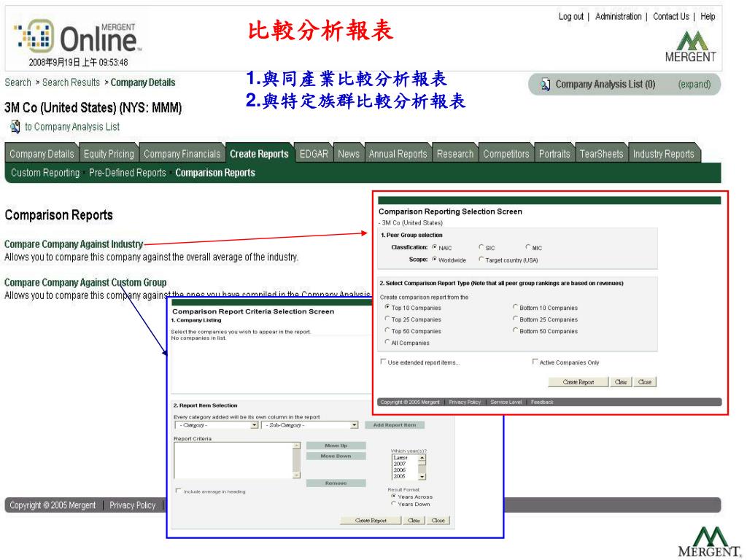The width and height of the screenshot is (747, 560).
Task: Go back to Search Results breadcrumb
Action: [x=71, y=82]
